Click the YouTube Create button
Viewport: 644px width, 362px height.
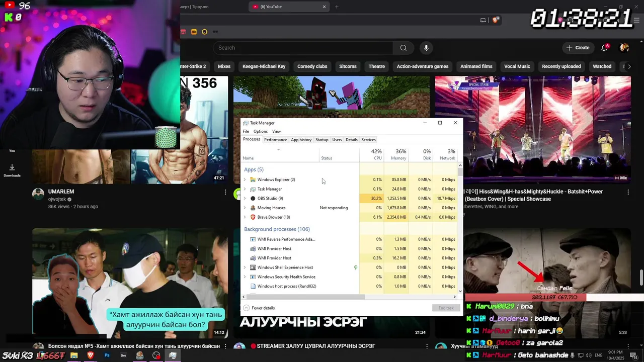[x=578, y=48]
